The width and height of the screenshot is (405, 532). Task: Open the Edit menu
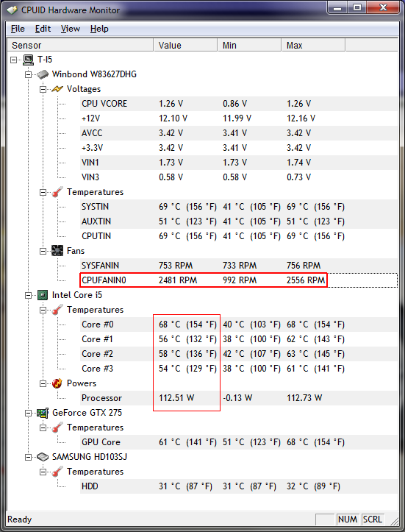click(43, 29)
